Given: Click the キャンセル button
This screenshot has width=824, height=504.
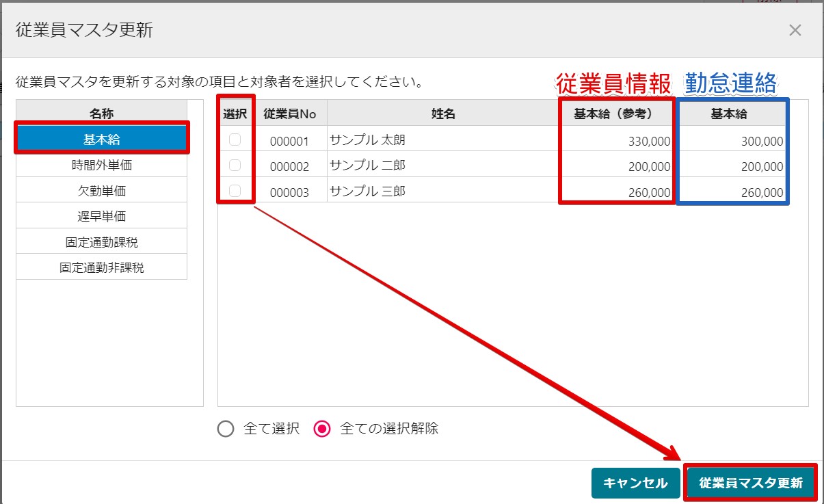Looking at the screenshot, I should (635, 483).
